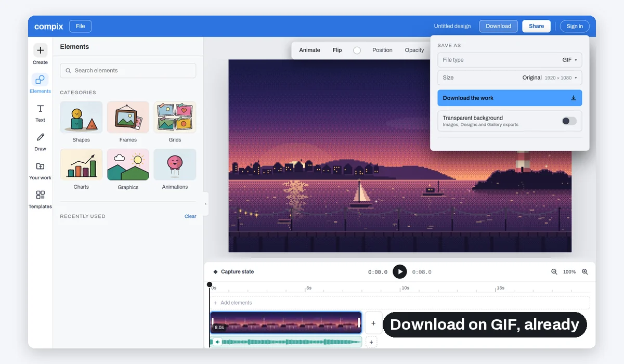Mute the audio track speaker icon
The height and width of the screenshot is (364, 624).
tap(217, 342)
